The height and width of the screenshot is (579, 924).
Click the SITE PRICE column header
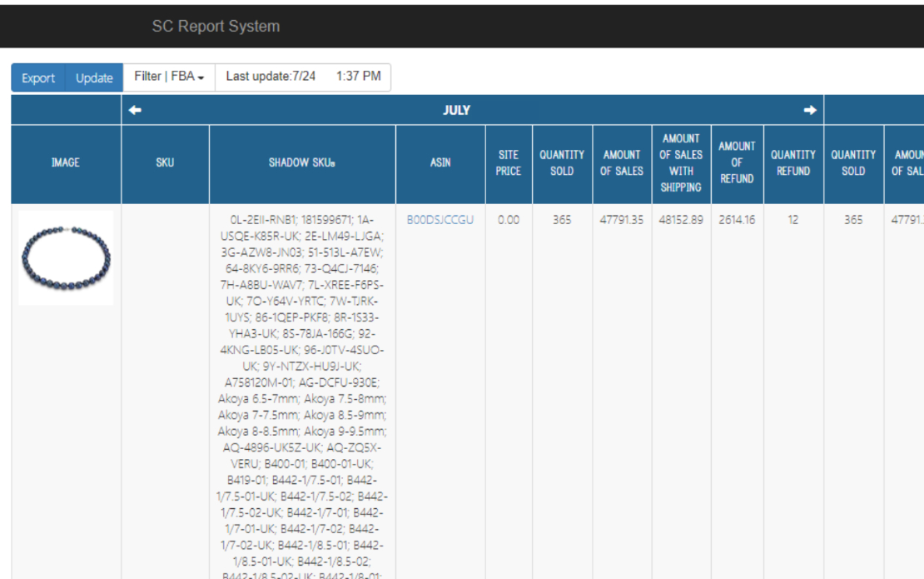tap(509, 163)
